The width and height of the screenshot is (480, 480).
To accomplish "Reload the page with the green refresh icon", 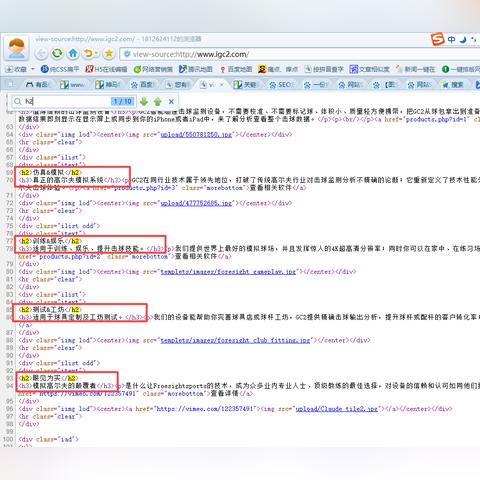I will 57,53.
